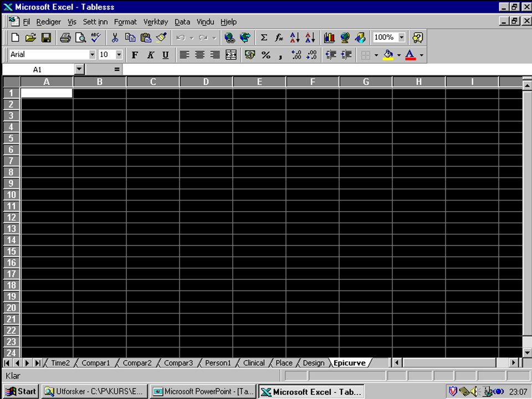Sort descending Z to A

310,37
